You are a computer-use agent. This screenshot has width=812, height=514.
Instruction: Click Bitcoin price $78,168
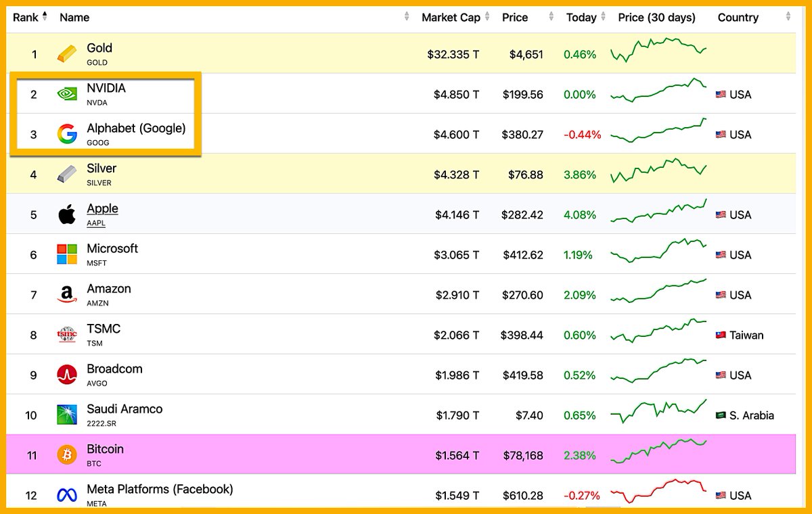pos(524,455)
